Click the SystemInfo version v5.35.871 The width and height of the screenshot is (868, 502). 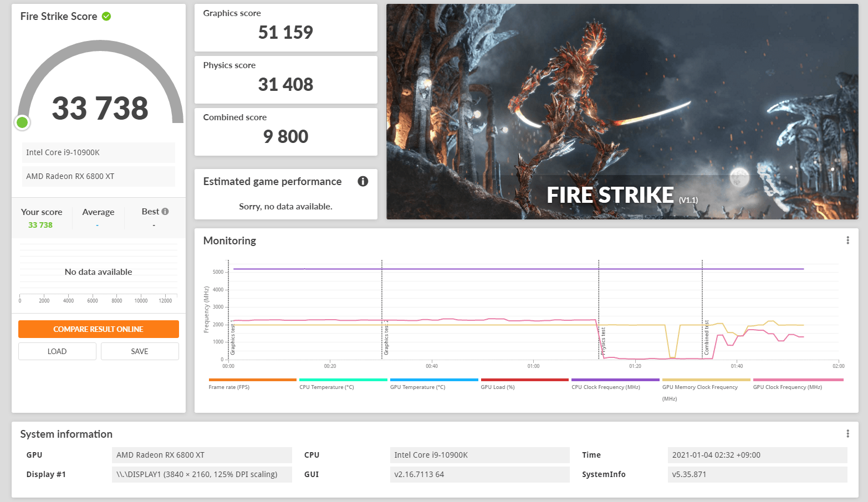(x=757, y=474)
